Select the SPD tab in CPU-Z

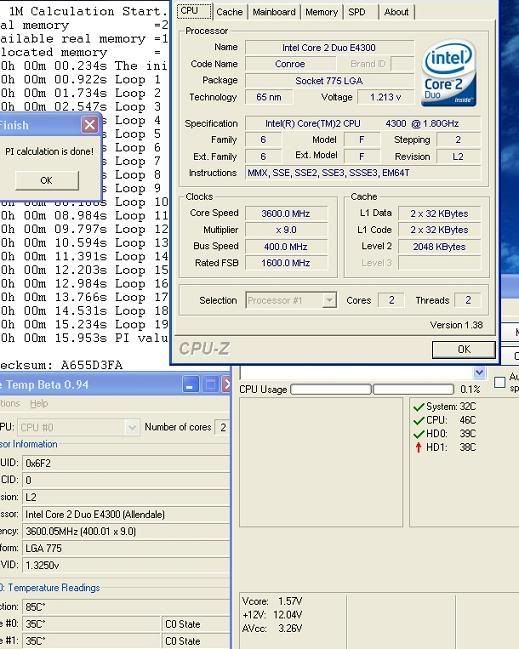[x=357, y=12]
